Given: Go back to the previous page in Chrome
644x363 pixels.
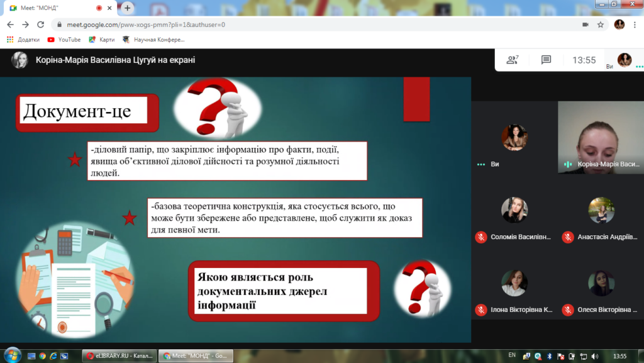Looking at the screenshot, I should click(10, 25).
